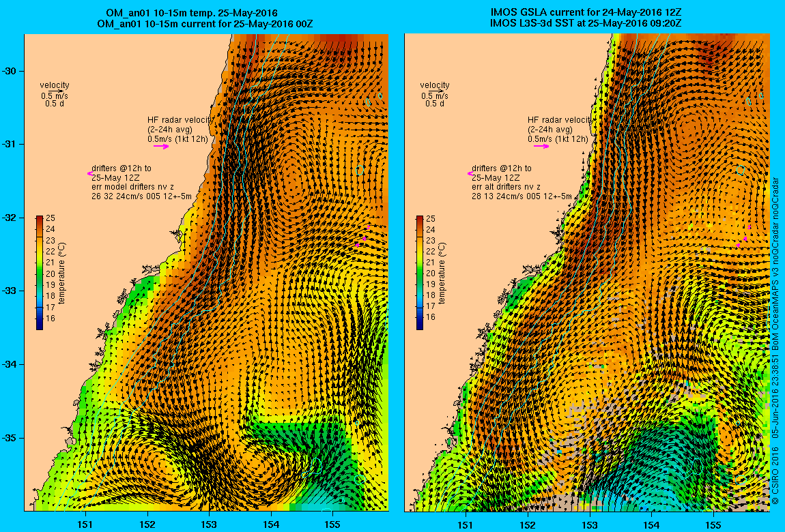Click the magenta drifter marker beside right 'drifters @12h to'

tap(470, 173)
